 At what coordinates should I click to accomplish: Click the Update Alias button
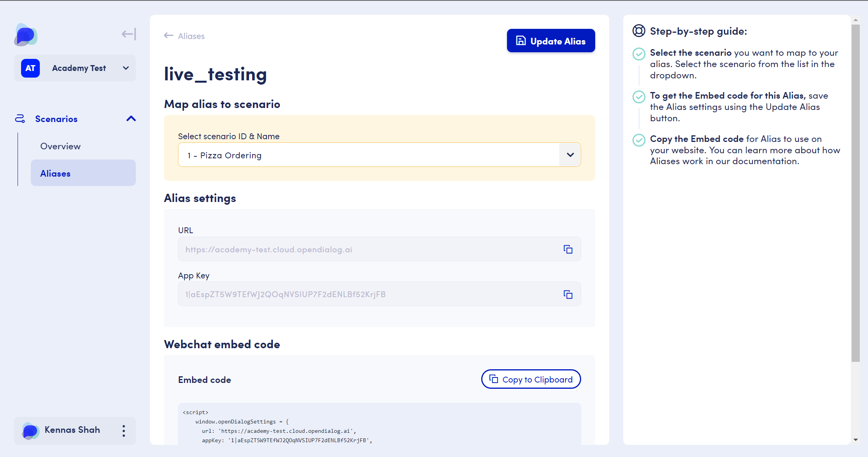click(x=551, y=41)
